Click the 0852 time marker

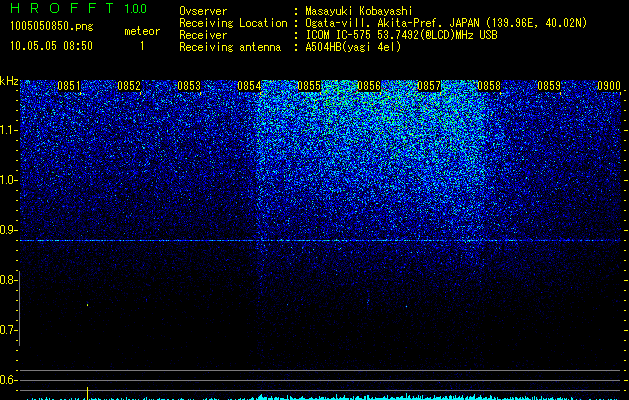tap(129, 86)
